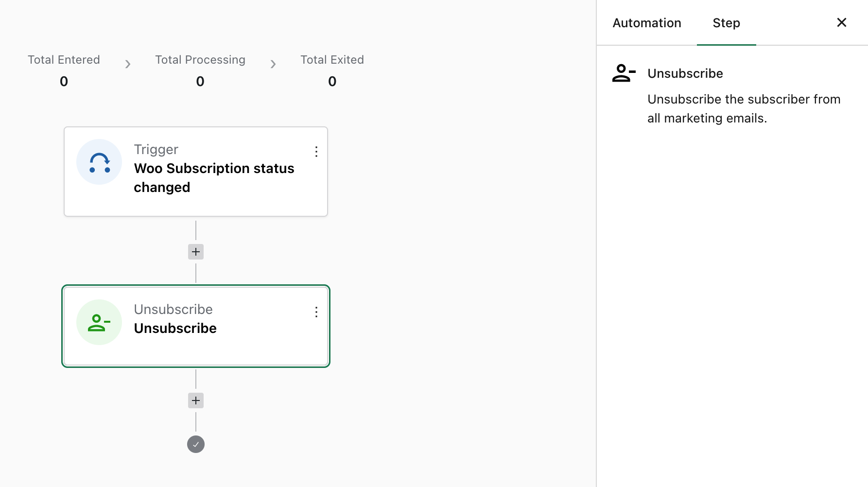Close the step settings sidebar
Image resolution: width=868 pixels, height=487 pixels.
842,22
